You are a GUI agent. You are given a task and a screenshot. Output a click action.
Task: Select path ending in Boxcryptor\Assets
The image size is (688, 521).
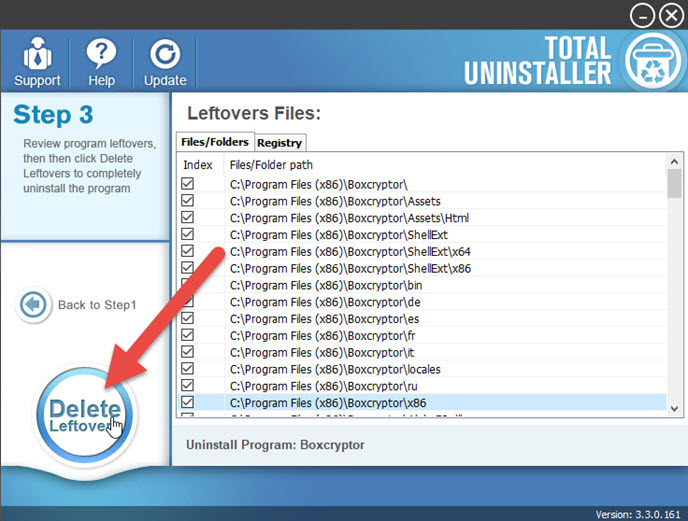pyautogui.click(x=335, y=201)
